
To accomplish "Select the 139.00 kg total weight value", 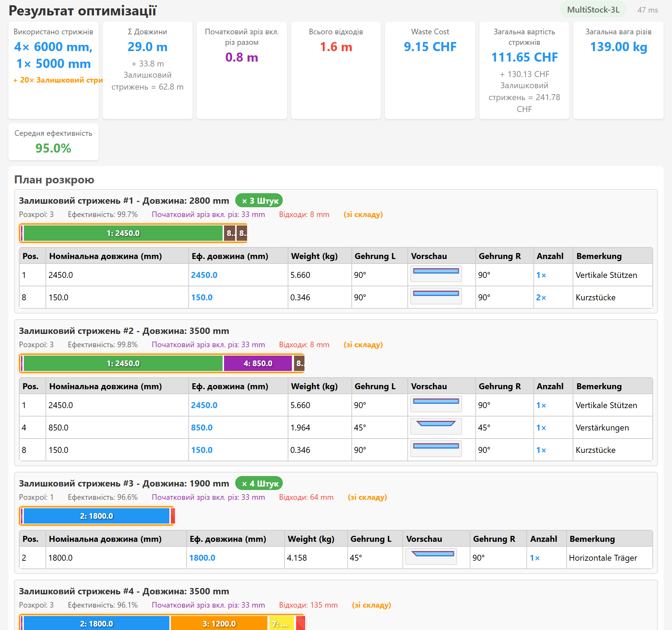I will [x=618, y=47].
